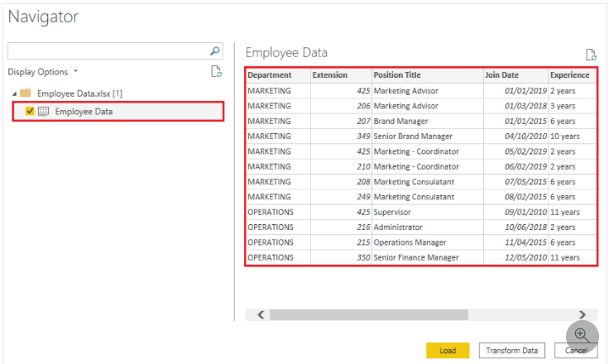Click the right arrow of horizontal scrollbar
This screenshot has width=609, height=364.
(x=583, y=314)
